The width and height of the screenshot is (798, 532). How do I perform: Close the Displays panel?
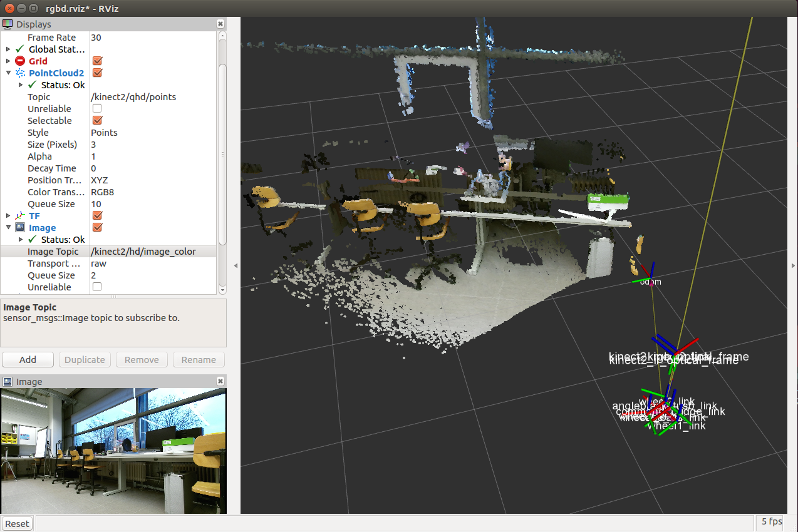[x=220, y=24]
